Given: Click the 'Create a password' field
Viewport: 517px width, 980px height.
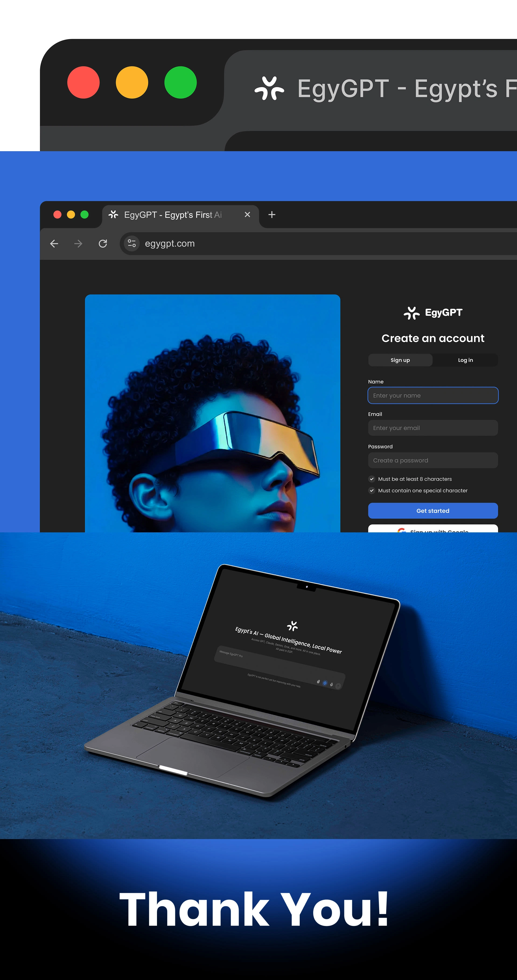Looking at the screenshot, I should tap(433, 460).
